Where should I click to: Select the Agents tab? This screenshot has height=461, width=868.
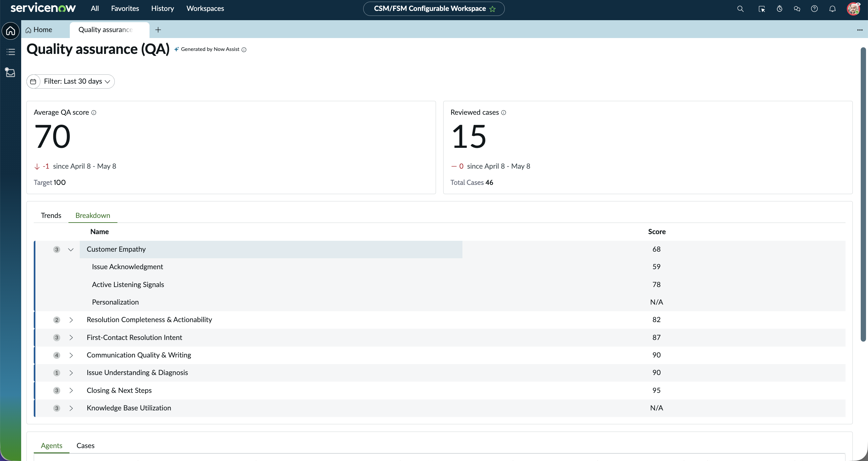pyautogui.click(x=52, y=446)
